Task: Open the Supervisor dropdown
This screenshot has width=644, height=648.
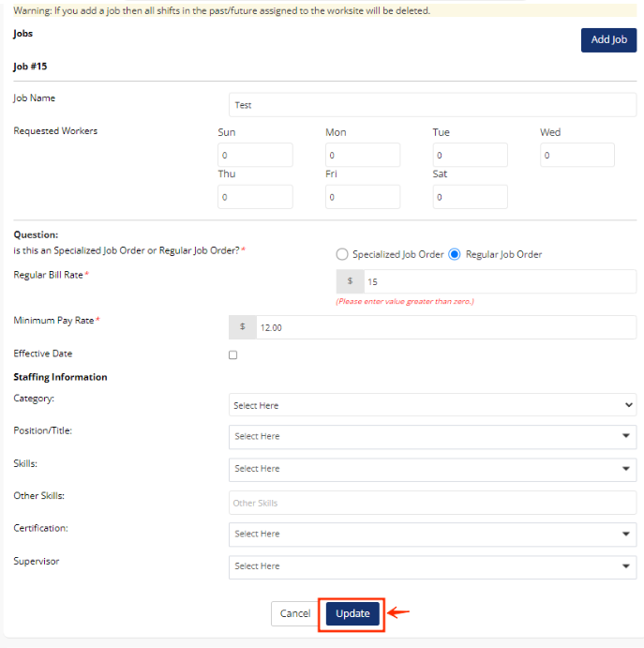Action: [432, 566]
